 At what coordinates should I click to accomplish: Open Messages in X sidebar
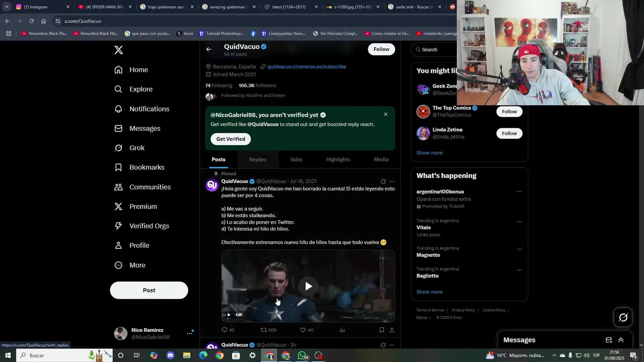tap(137, 128)
